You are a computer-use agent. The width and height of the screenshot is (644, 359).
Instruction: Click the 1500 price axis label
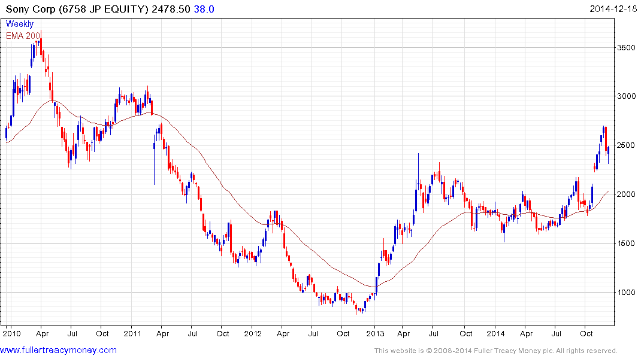click(627, 244)
